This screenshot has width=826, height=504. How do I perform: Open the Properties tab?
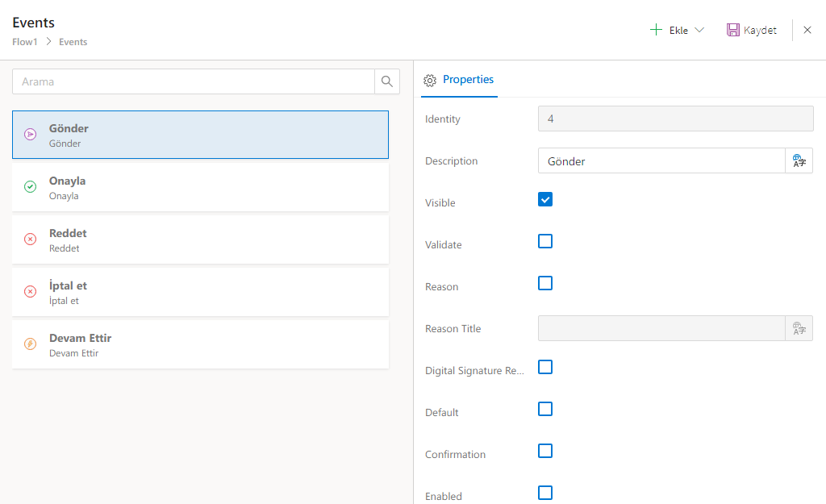tap(459, 80)
